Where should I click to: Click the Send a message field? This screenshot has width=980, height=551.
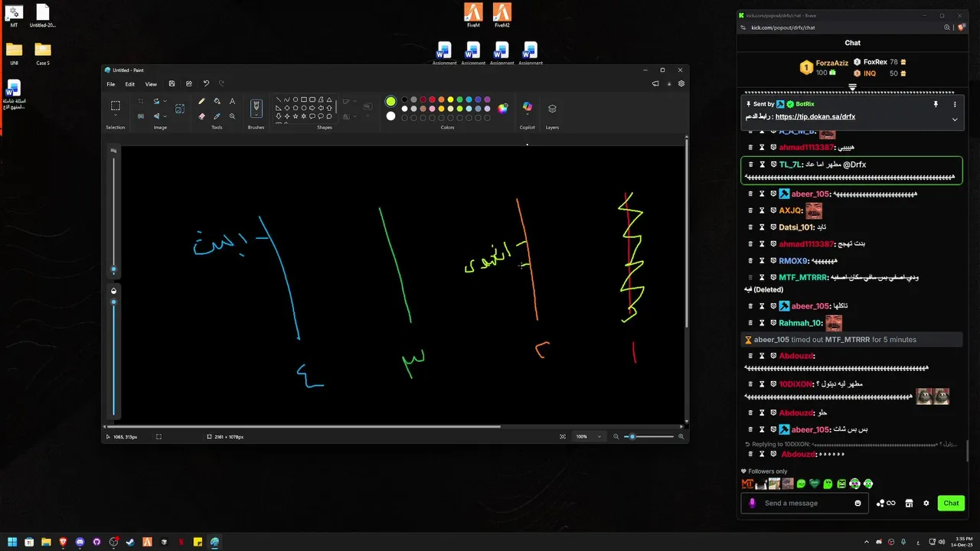click(x=804, y=503)
